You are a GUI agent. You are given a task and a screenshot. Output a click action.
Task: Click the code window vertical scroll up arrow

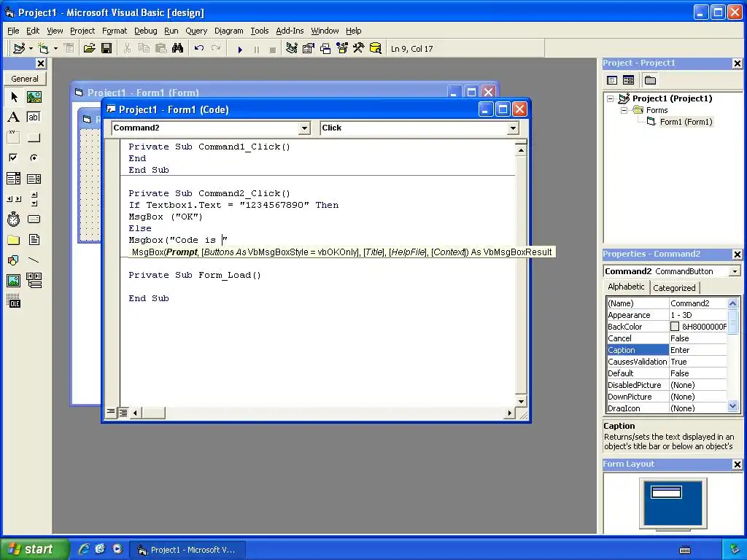click(521, 150)
